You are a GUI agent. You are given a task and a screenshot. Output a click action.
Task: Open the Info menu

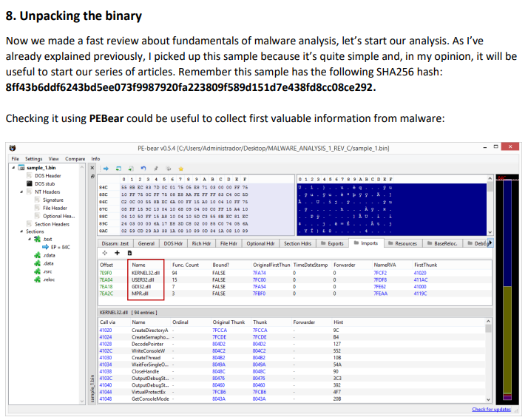(95, 159)
